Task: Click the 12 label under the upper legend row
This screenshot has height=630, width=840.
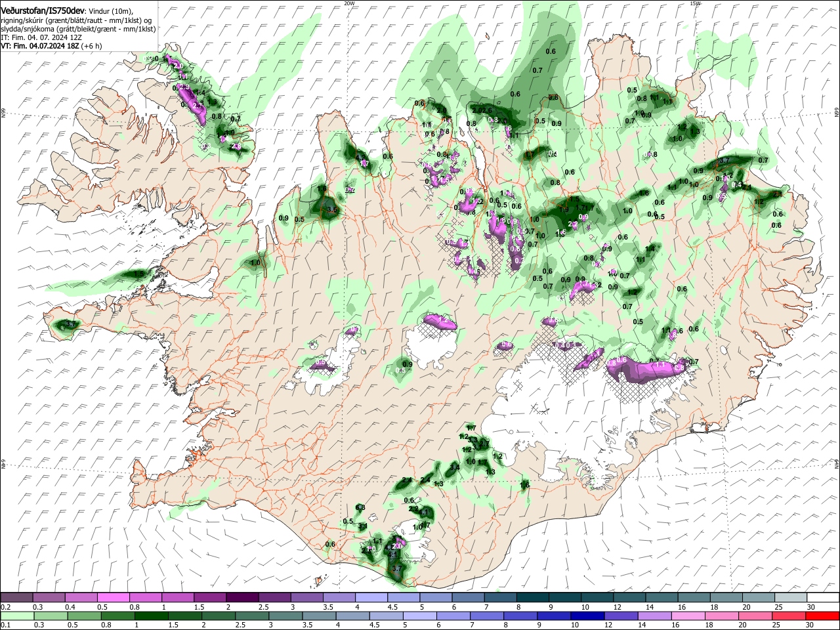Action: click(x=617, y=607)
